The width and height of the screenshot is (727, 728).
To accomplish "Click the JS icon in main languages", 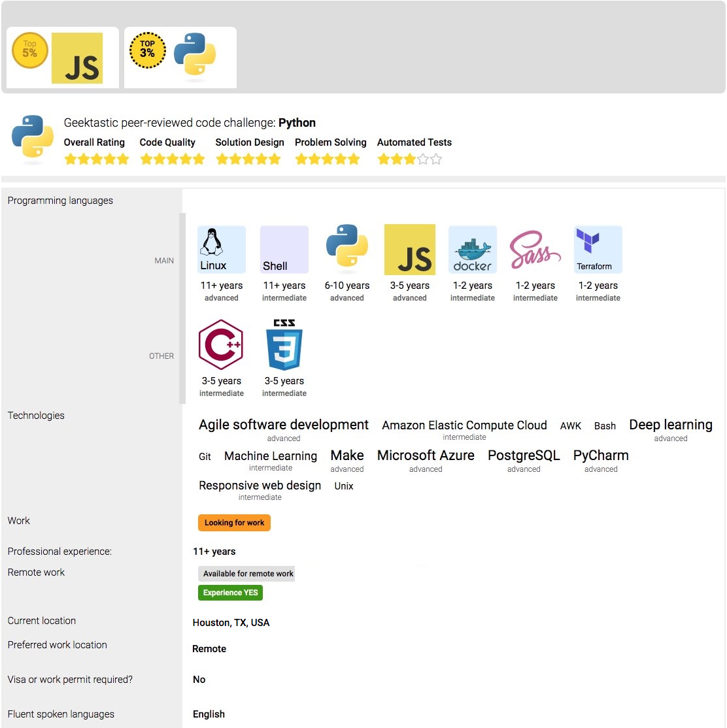I will tap(410, 250).
